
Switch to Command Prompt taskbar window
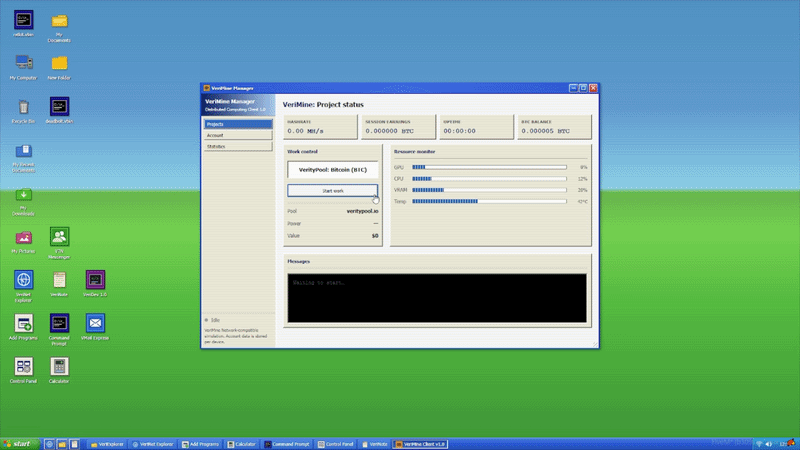(x=287, y=444)
